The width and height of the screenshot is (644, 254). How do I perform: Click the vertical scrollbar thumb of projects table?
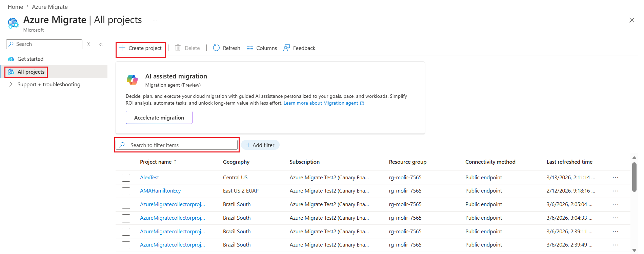point(634,177)
